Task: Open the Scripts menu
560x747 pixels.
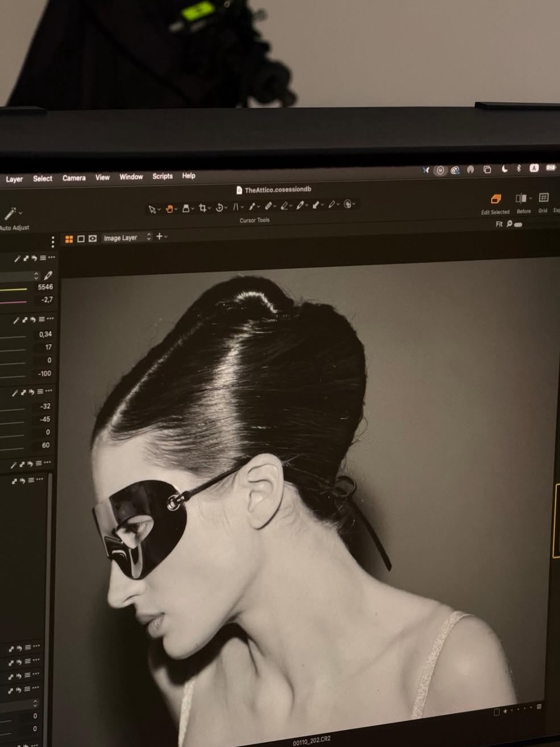Action: [x=162, y=176]
